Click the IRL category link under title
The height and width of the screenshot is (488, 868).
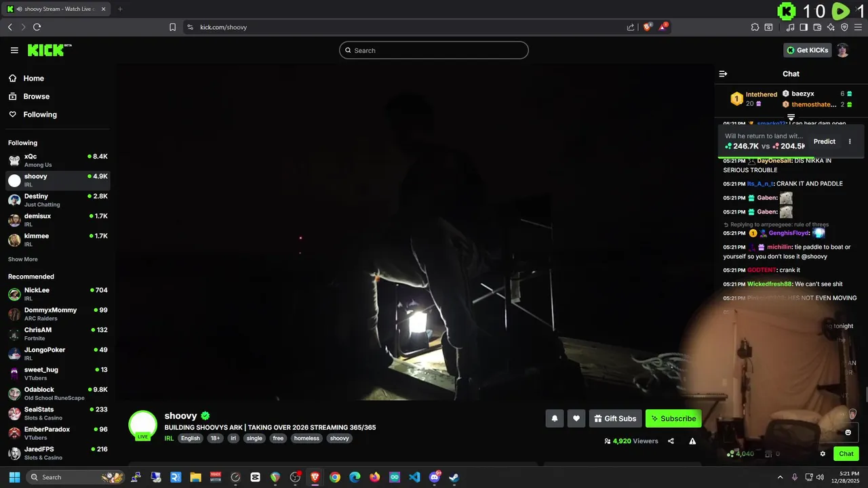point(169,439)
